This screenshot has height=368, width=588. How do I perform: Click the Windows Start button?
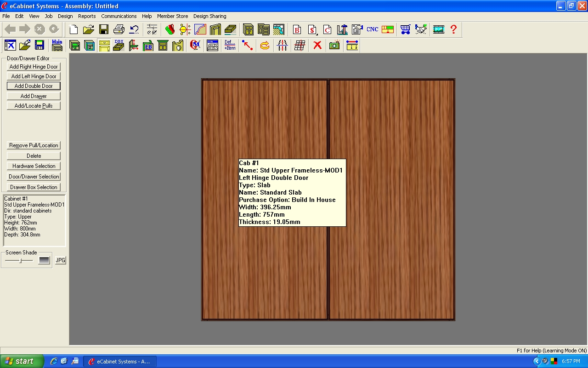click(22, 361)
